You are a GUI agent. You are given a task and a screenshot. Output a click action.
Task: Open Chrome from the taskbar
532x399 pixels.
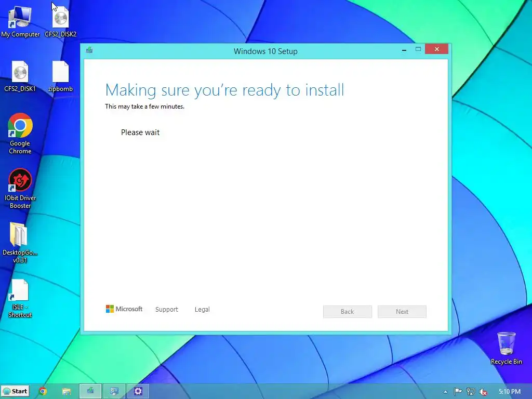(x=43, y=391)
